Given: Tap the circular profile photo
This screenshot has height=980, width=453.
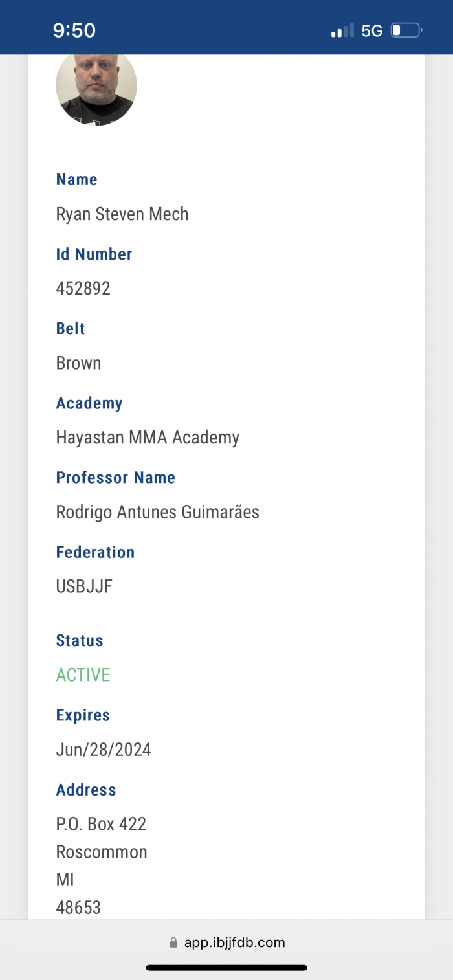Looking at the screenshot, I should [x=96, y=87].
